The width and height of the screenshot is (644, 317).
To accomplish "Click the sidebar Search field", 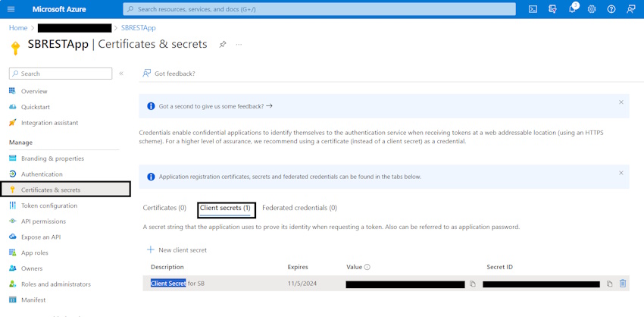I will pos(61,74).
